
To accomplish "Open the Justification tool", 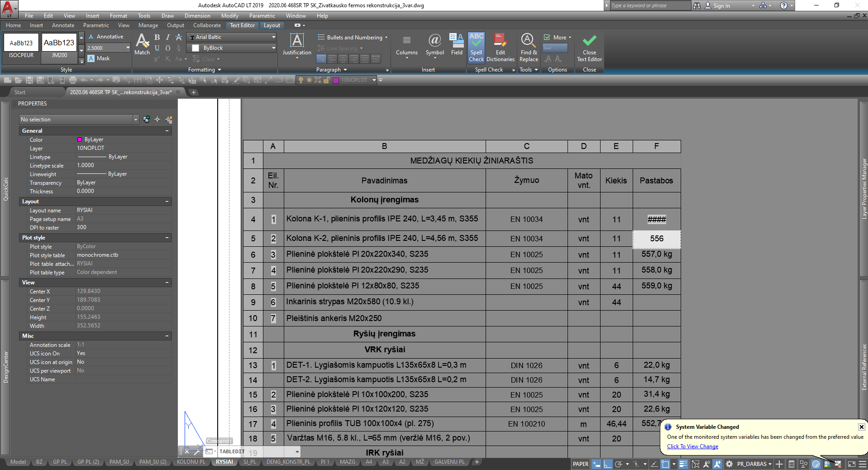I will tap(297, 45).
